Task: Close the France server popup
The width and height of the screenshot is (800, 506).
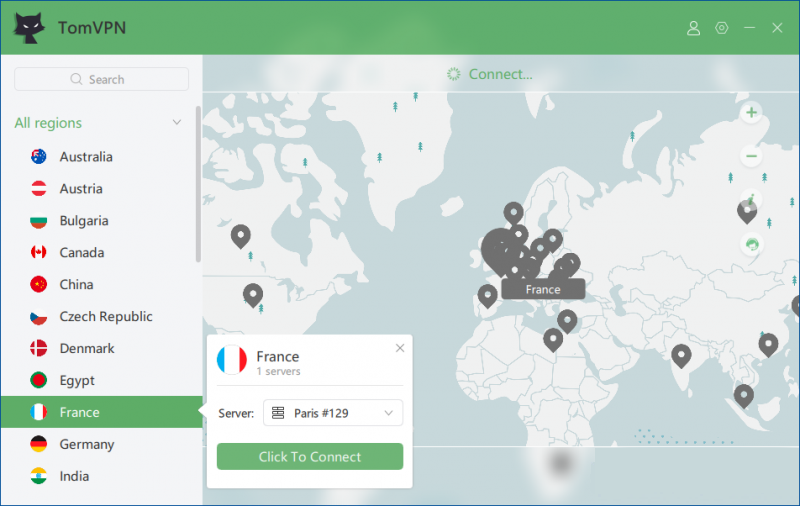Action: tap(400, 348)
